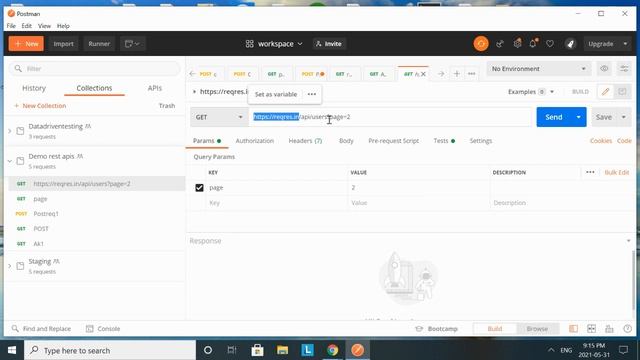The height and width of the screenshot is (360, 640).
Task: Click the Set as variable option
Action: point(276,94)
